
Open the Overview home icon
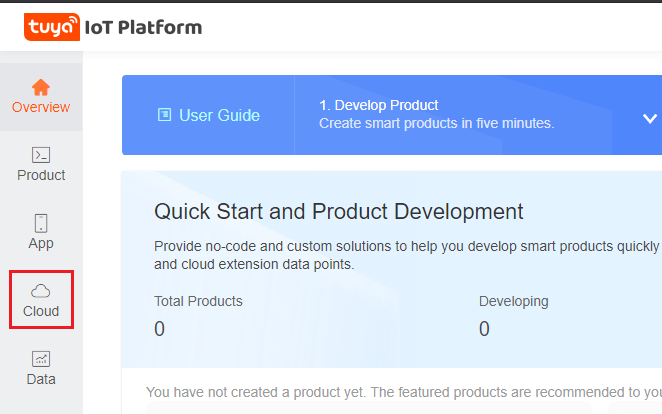click(41, 87)
